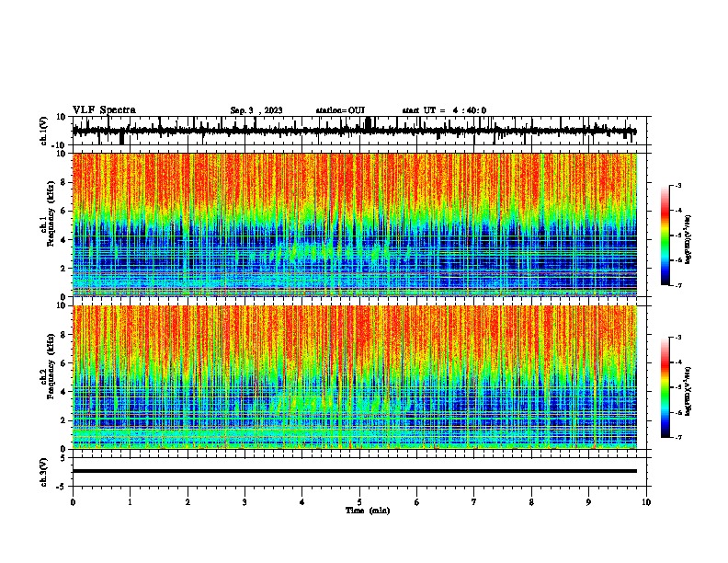Click inside the ch.1 frequency spectrogram
Image resolution: width=728 pixels, height=563 pixels.
[354, 224]
